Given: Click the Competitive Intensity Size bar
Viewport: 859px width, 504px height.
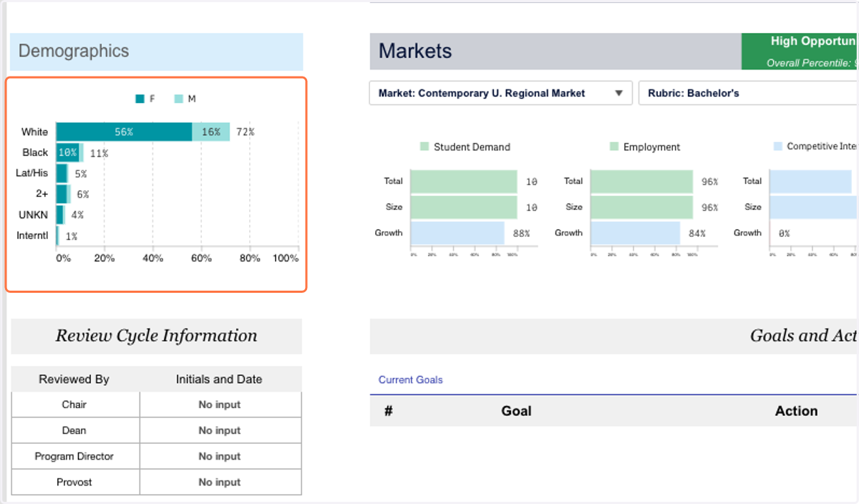Looking at the screenshot, I should pos(815,208).
